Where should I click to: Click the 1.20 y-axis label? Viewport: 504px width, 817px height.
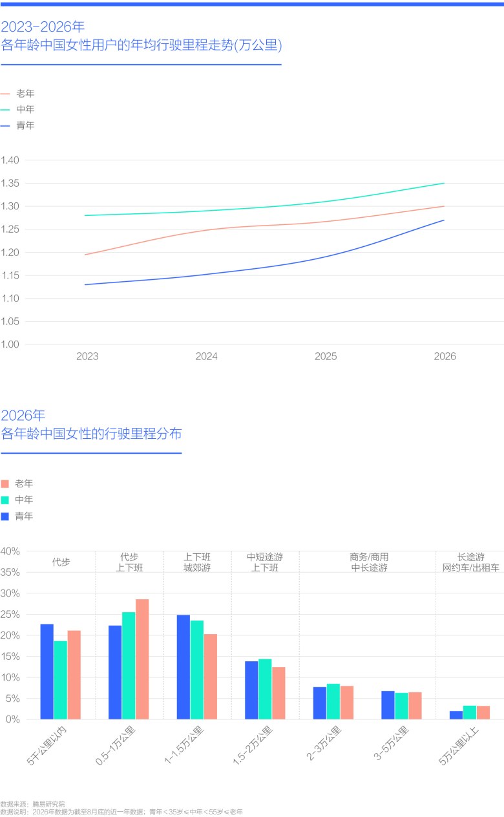[x=10, y=252]
